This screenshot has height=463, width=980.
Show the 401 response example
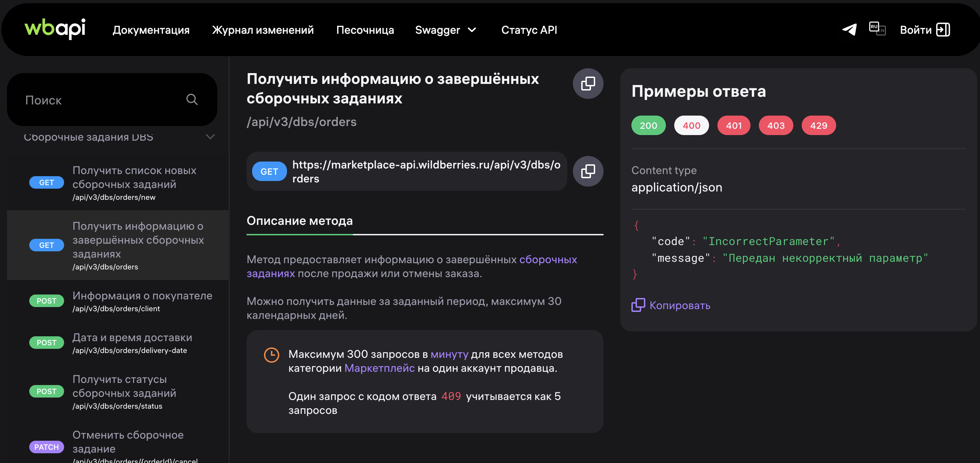coord(733,125)
